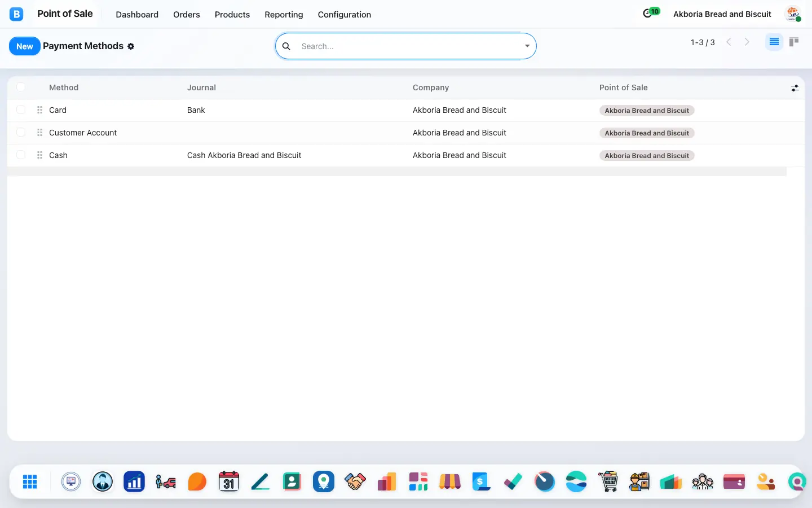
Task: Select the Card row checkbox
Action: click(x=21, y=110)
